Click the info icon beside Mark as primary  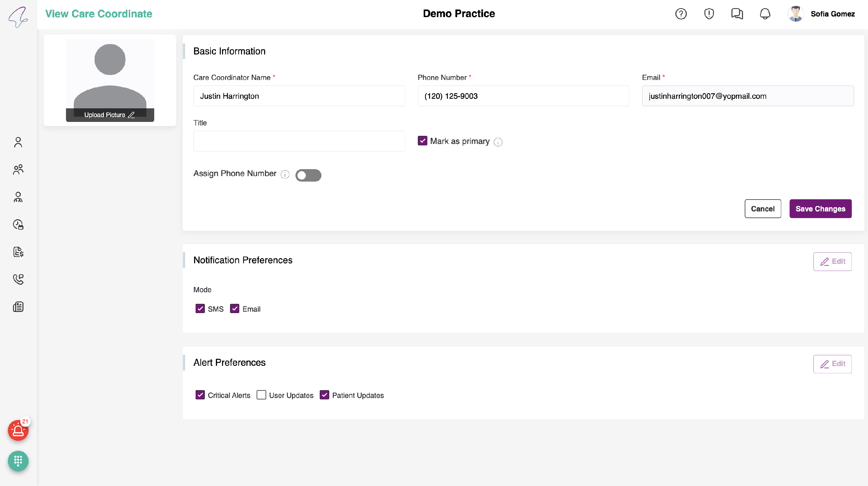click(498, 142)
